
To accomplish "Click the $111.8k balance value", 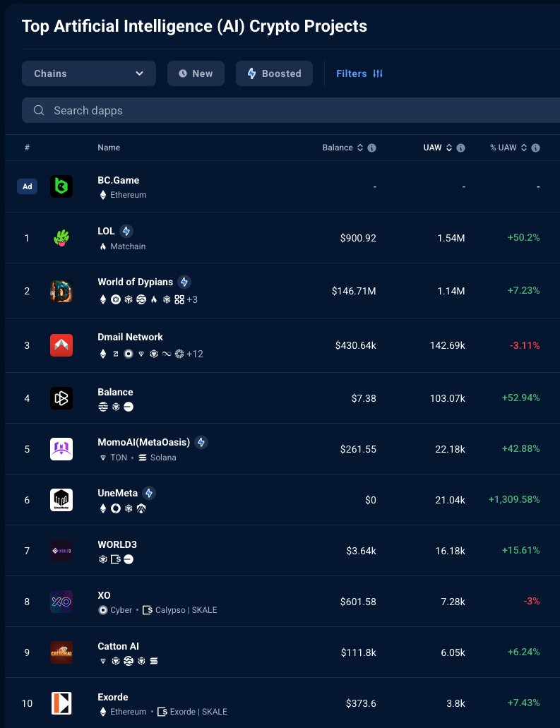I will (359, 652).
